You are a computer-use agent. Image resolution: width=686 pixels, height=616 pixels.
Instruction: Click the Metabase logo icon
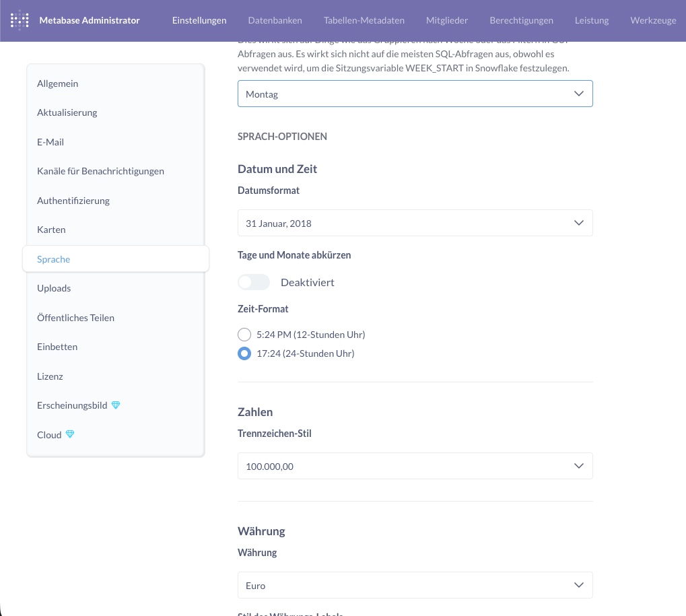point(20,20)
